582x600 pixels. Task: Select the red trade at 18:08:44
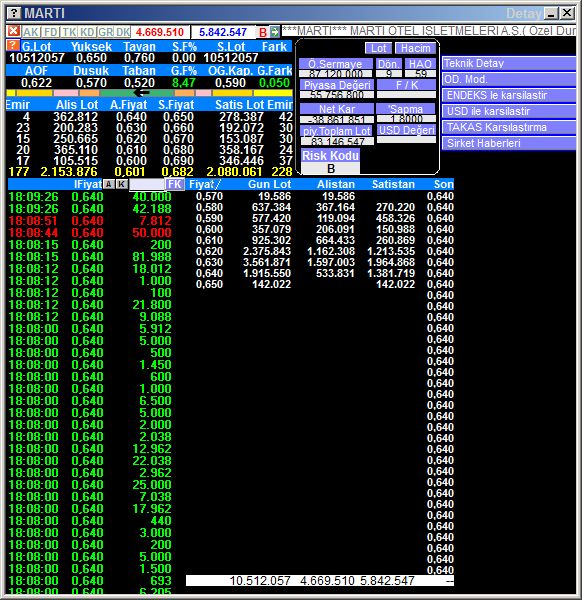click(90, 233)
